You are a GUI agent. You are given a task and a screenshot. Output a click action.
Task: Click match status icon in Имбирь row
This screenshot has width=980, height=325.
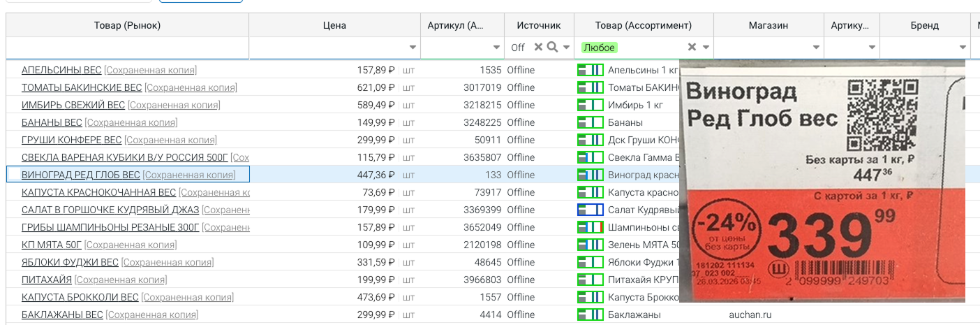click(x=590, y=105)
